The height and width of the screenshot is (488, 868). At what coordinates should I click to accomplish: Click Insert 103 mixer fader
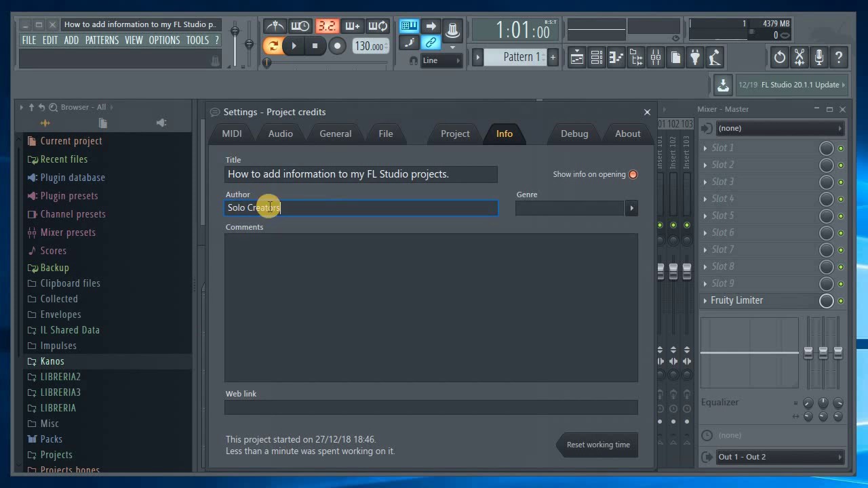point(687,271)
